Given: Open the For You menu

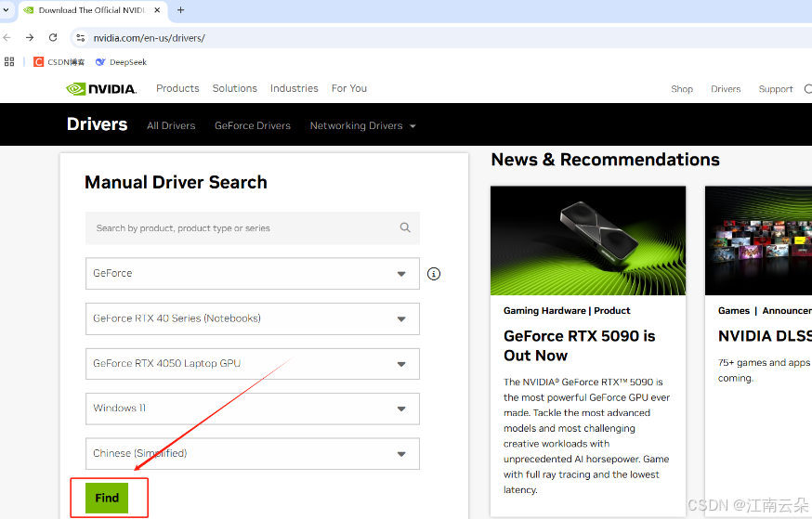Looking at the screenshot, I should 349,88.
